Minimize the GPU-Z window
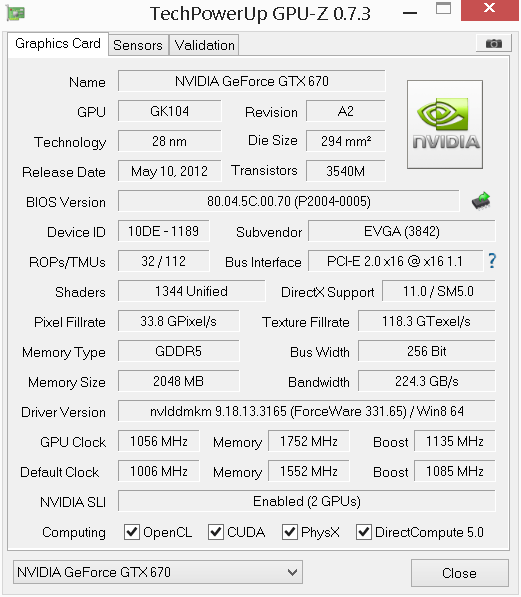Image resolution: width=521 pixels, height=597 pixels. pos(410,13)
